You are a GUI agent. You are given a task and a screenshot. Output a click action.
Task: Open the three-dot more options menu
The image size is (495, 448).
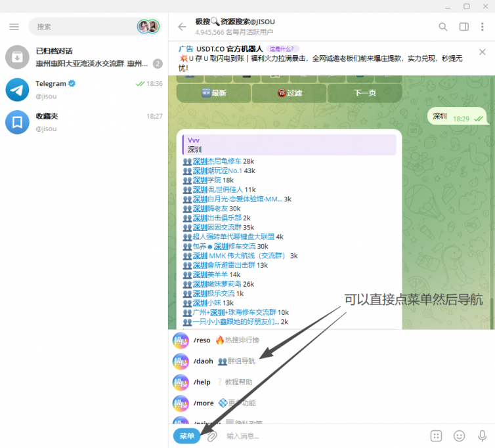(483, 27)
